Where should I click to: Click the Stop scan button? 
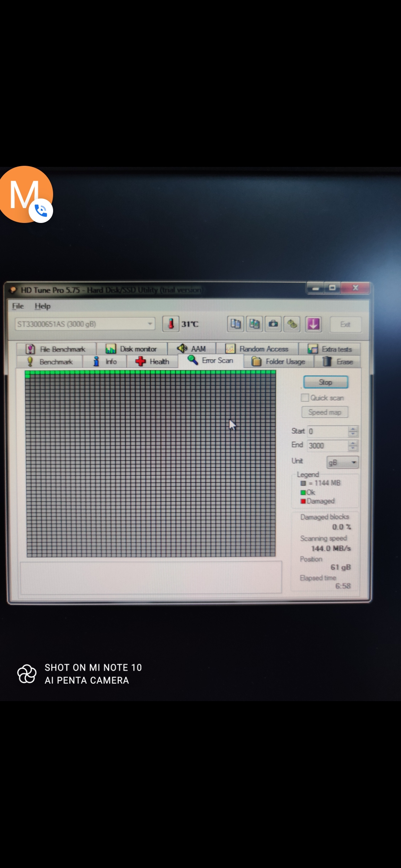pyautogui.click(x=326, y=382)
